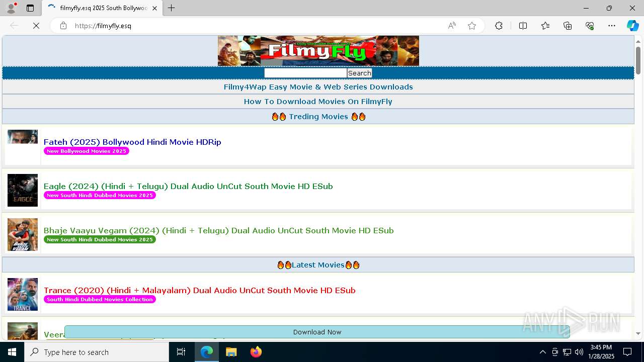The height and width of the screenshot is (362, 644).
Task: Click Bhaje Vaayu Vegam poster thumbnail
Action: pyautogui.click(x=23, y=234)
